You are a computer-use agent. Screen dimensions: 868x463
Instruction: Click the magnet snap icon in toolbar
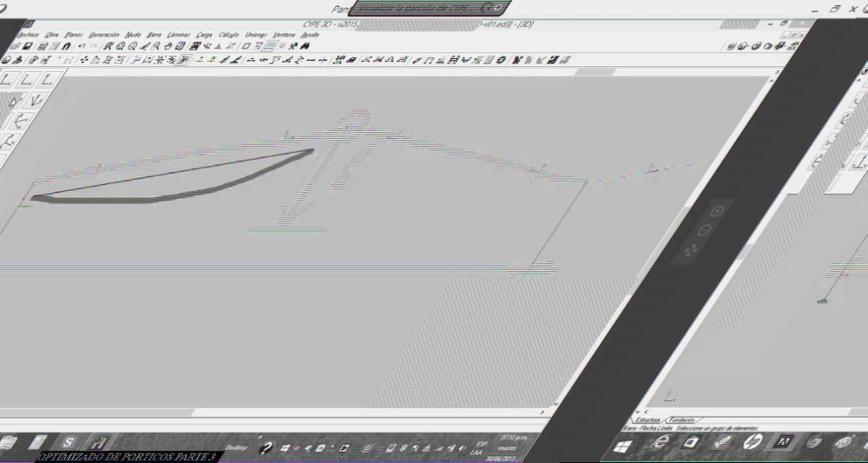pyautogui.click(x=67, y=47)
